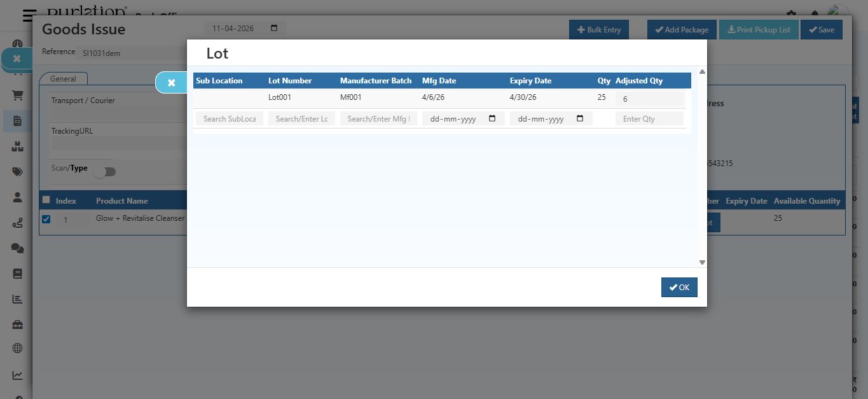
Task: Select the chat messages icon in the sidebar
Action: pos(16,249)
